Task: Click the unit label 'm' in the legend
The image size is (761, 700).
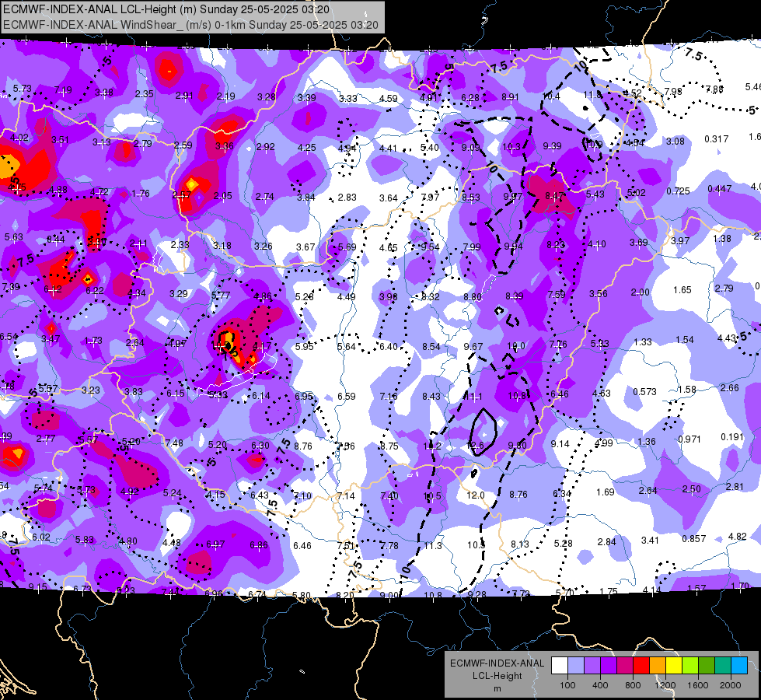Action: pos(497,689)
